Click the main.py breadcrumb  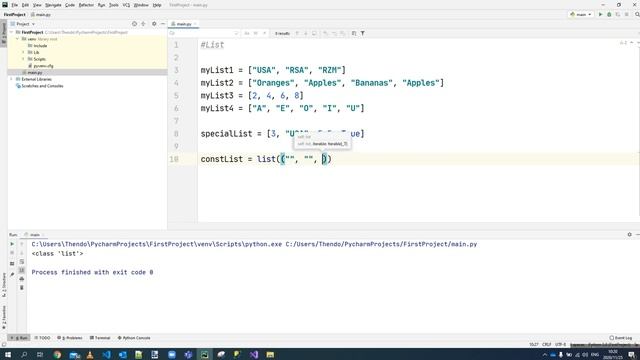tap(41, 15)
